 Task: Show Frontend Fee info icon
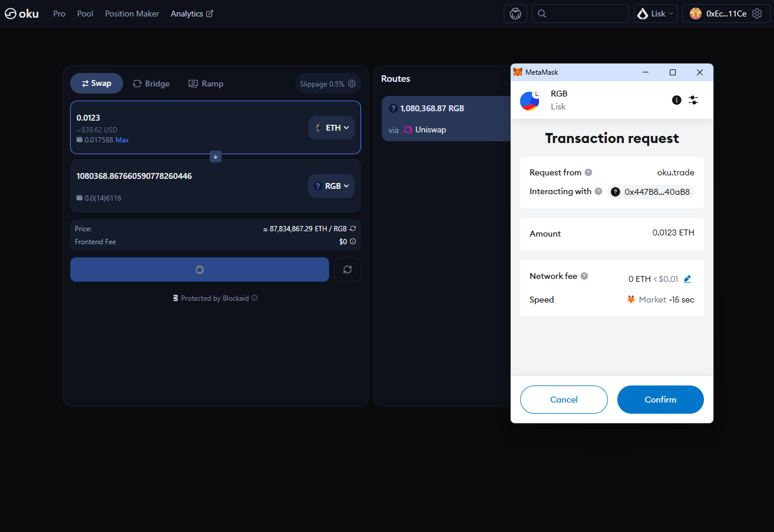[353, 242]
